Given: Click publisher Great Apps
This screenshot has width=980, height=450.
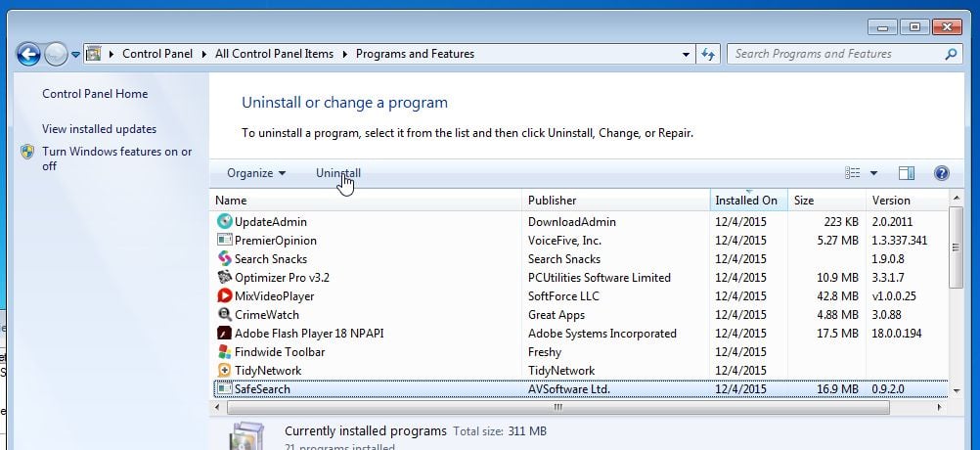Looking at the screenshot, I should coord(557,315).
